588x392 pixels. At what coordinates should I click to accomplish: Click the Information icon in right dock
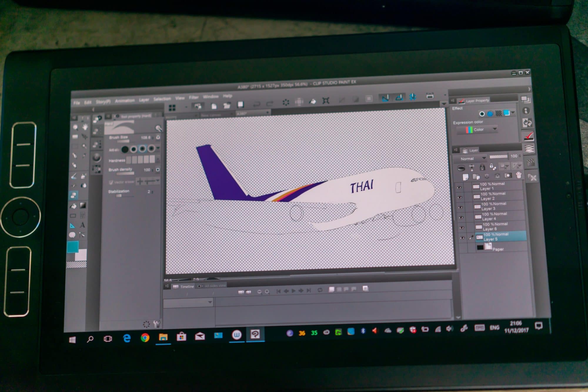526,111
